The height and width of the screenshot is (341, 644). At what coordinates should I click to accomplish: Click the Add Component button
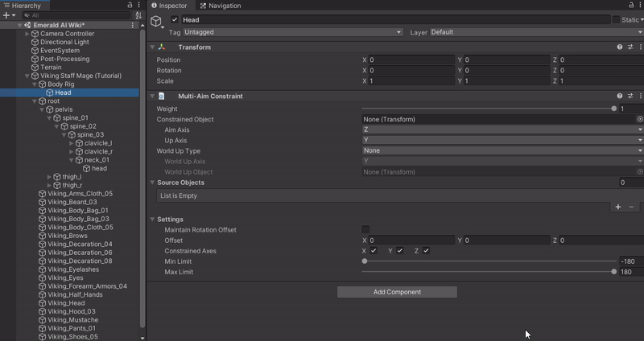point(397,292)
